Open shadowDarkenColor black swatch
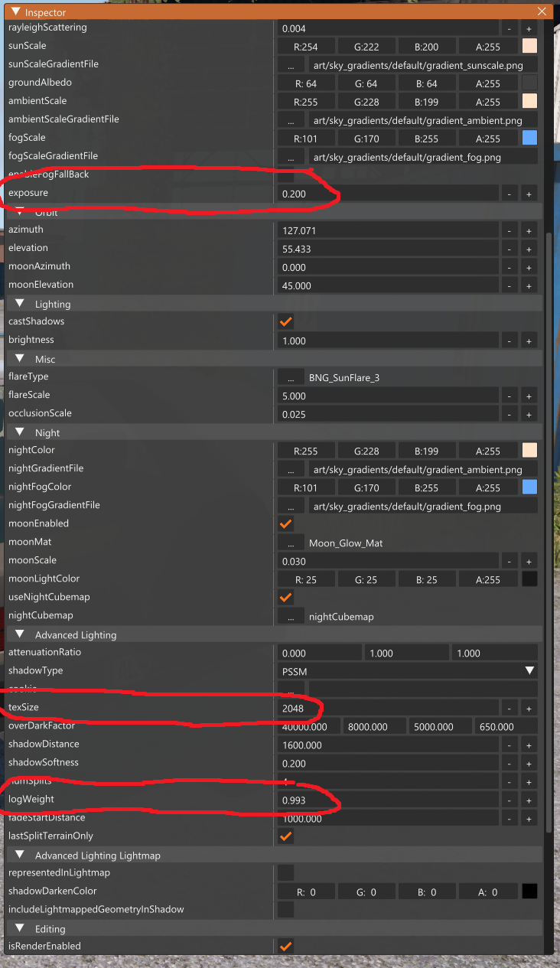The height and width of the screenshot is (968, 560). 529,891
